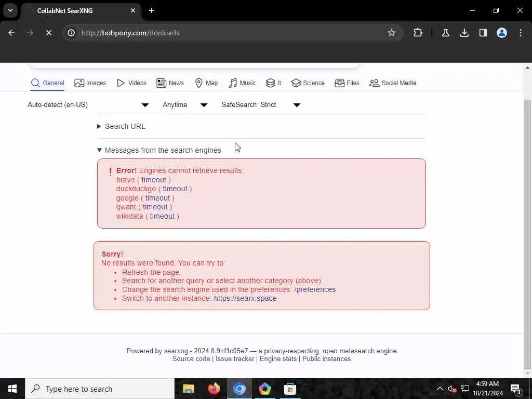The height and width of the screenshot is (399, 532).
Task: Switch to the Images category
Action: (x=90, y=83)
